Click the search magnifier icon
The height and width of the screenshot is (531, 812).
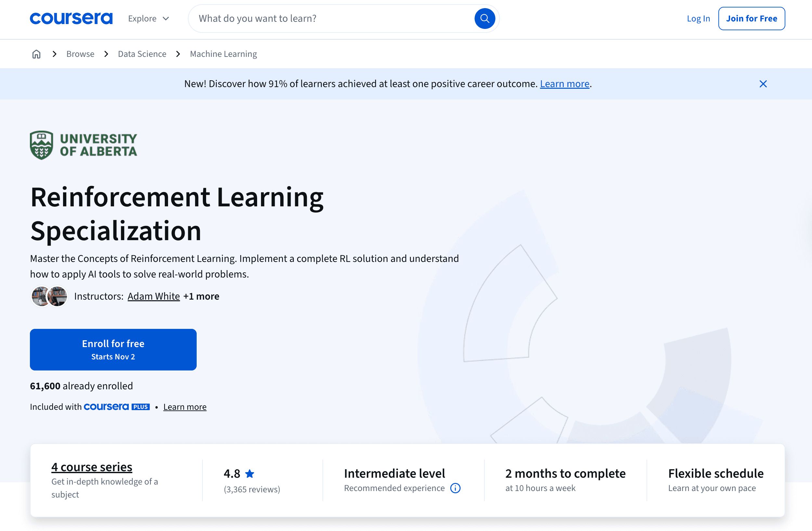point(484,19)
